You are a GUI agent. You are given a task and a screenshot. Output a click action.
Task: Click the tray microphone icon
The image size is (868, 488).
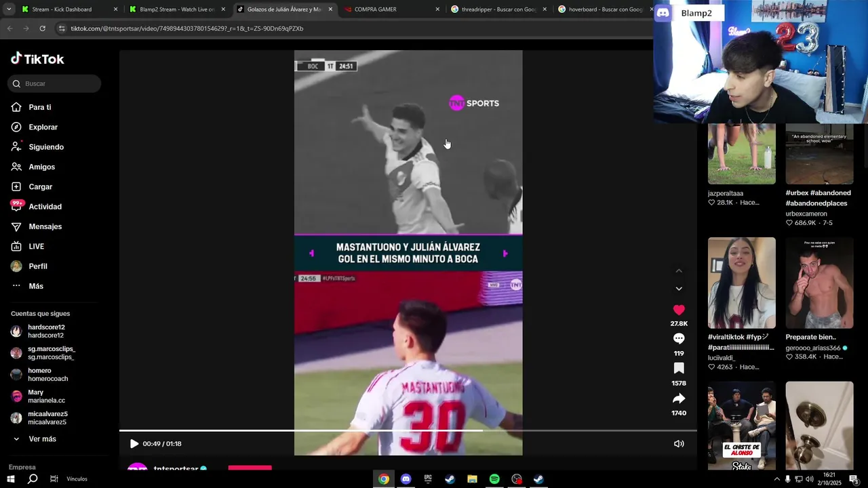[787, 479]
